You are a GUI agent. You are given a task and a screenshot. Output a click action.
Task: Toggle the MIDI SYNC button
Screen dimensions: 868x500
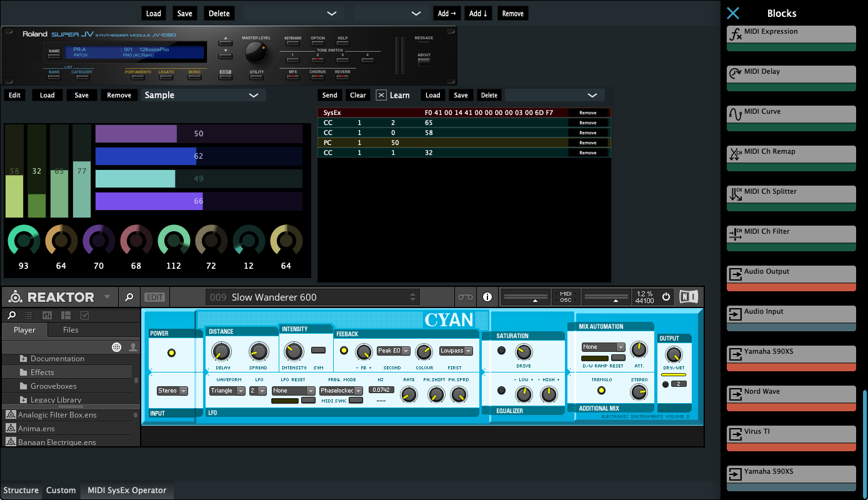[356, 400]
